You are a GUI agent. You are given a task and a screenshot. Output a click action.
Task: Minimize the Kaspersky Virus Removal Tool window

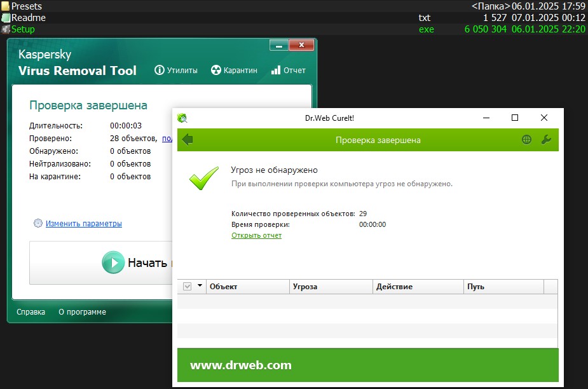(279, 45)
